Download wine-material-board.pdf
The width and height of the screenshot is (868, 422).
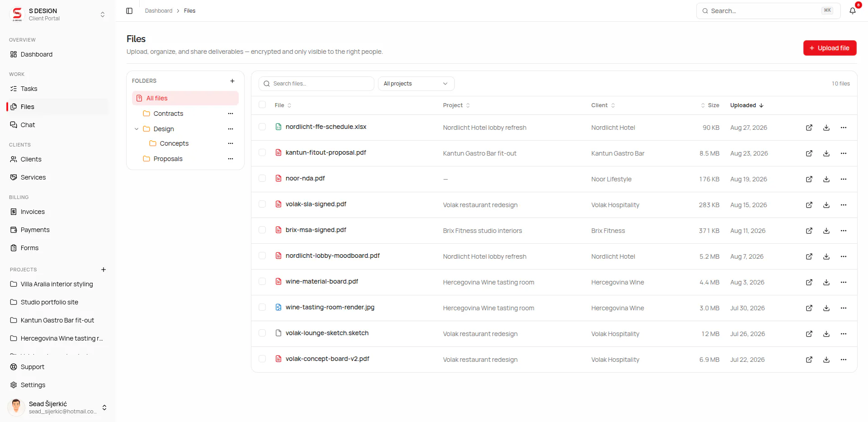826,282
